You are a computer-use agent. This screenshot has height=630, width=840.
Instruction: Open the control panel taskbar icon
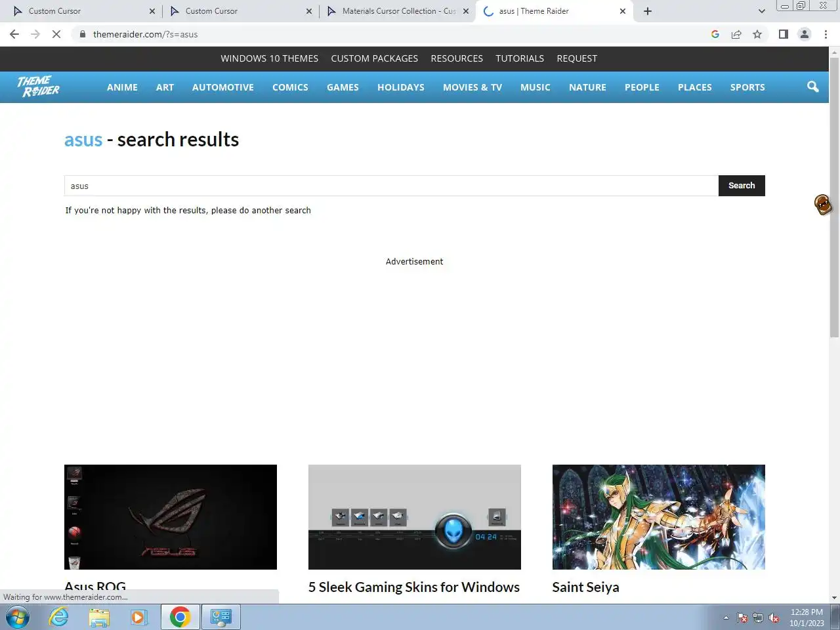[x=221, y=618]
